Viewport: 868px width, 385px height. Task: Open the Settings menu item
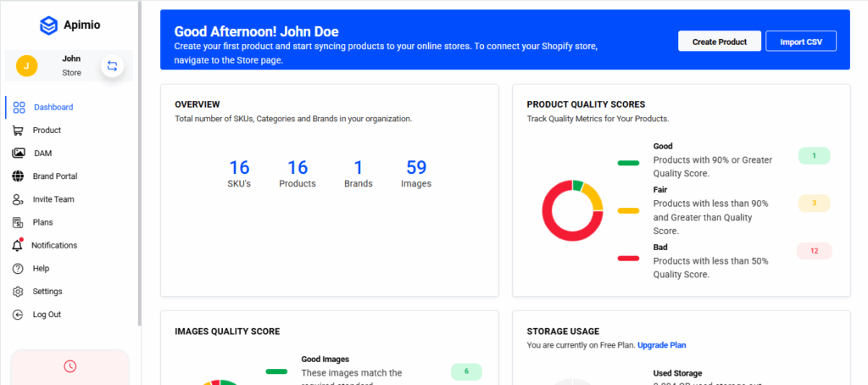[47, 292]
